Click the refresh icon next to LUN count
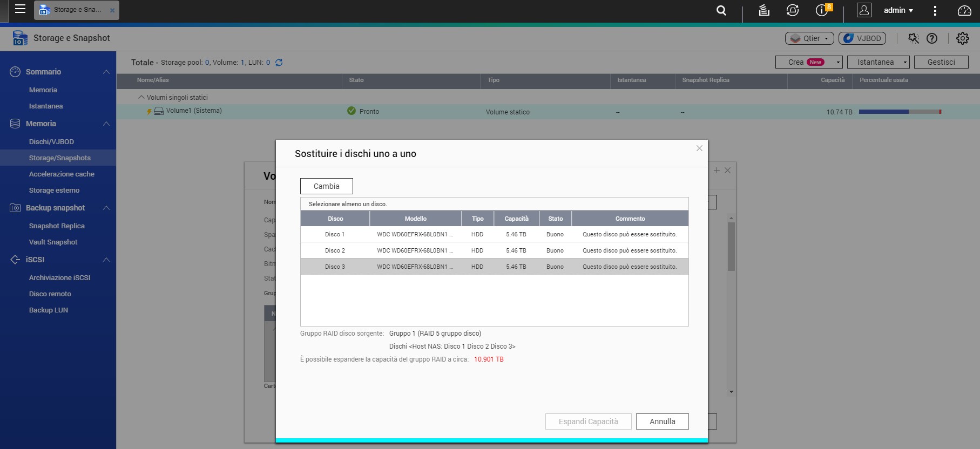 (x=279, y=63)
